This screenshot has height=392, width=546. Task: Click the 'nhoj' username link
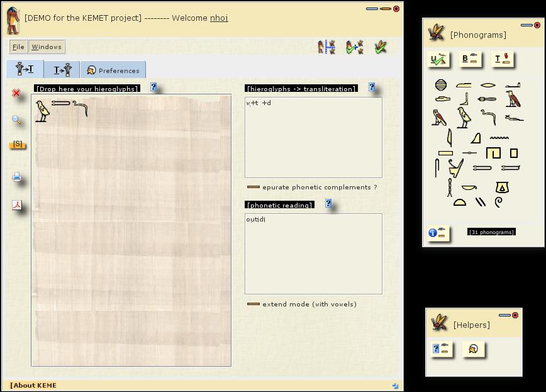click(x=219, y=18)
